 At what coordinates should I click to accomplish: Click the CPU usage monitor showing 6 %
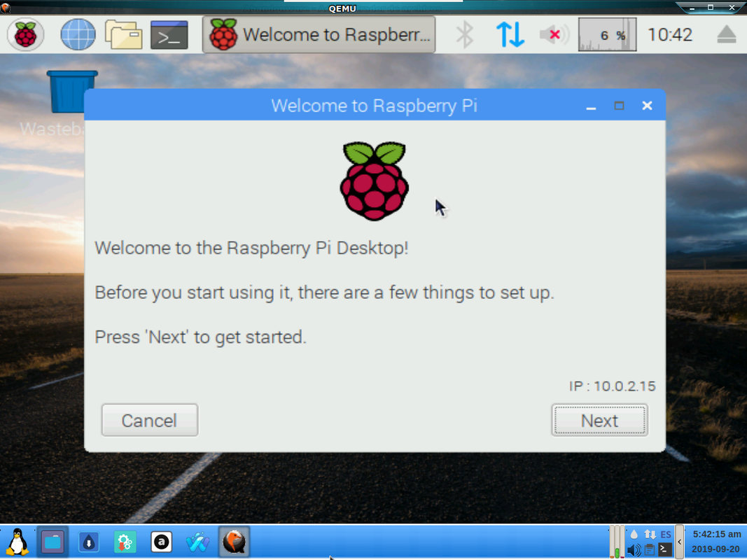[x=608, y=34]
